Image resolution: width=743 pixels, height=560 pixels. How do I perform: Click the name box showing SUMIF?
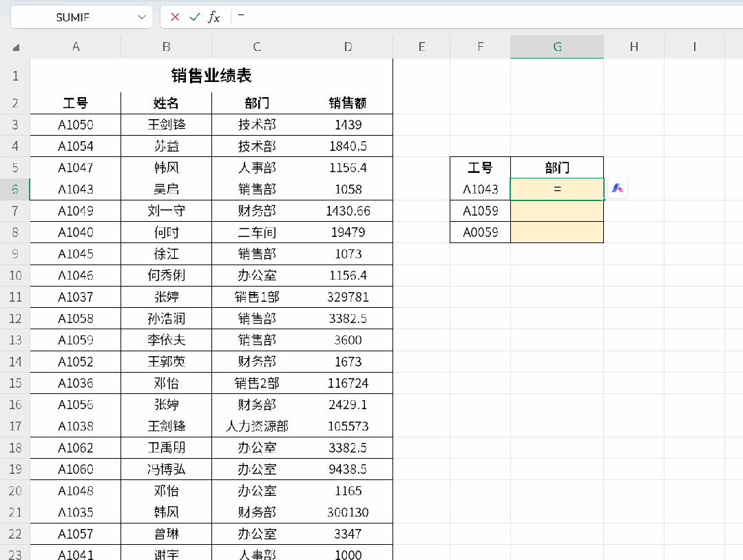pyautogui.click(x=72, y=17)
